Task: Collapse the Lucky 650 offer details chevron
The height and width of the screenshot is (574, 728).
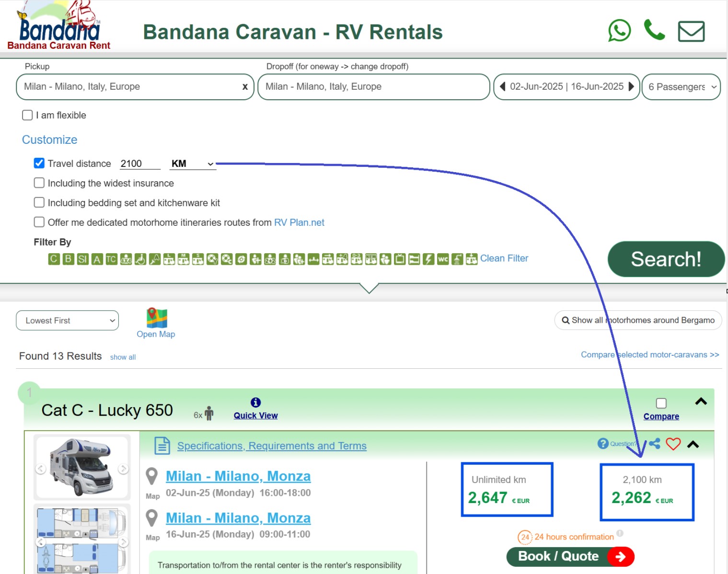Action: (x=693, y=444)
